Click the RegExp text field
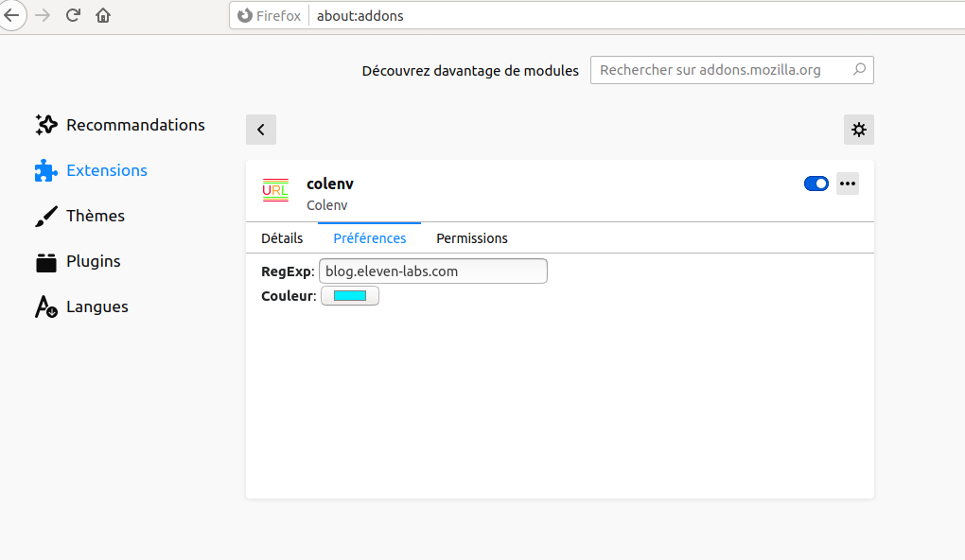 coord(433,271)
